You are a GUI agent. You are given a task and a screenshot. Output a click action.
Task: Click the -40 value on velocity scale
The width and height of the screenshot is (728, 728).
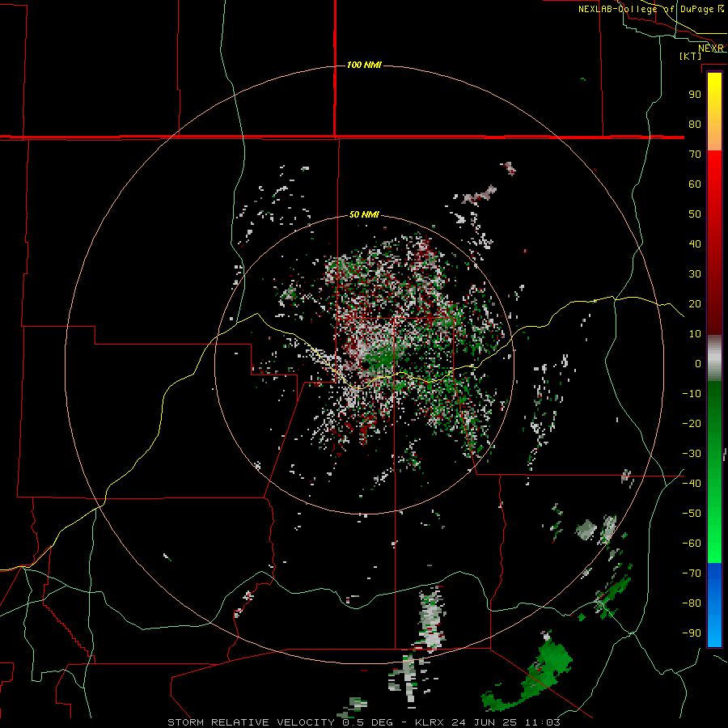[692, 484]
